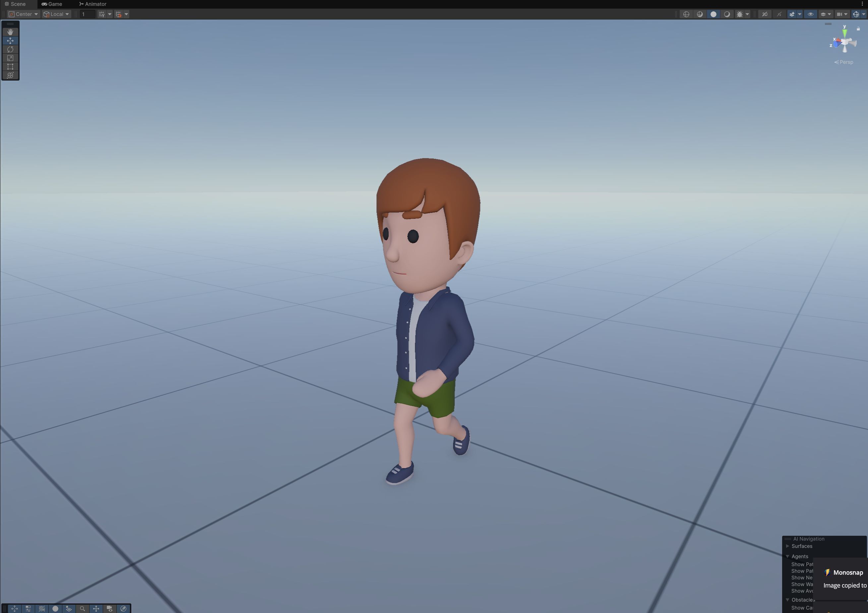Toggle Tool Settings overlay sliders icon
The height and width of the screenshot is (613, 868).
click(x=28, y=608)
